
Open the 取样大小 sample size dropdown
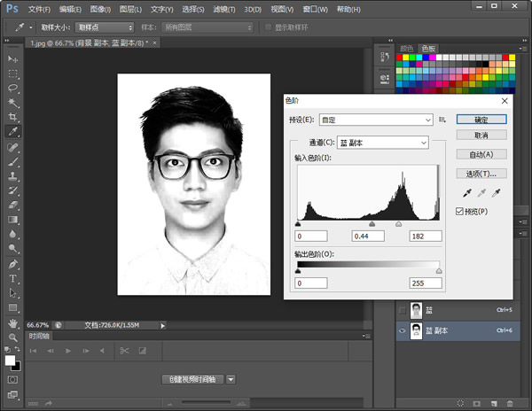pyautogui.click(x=104, y=27)
